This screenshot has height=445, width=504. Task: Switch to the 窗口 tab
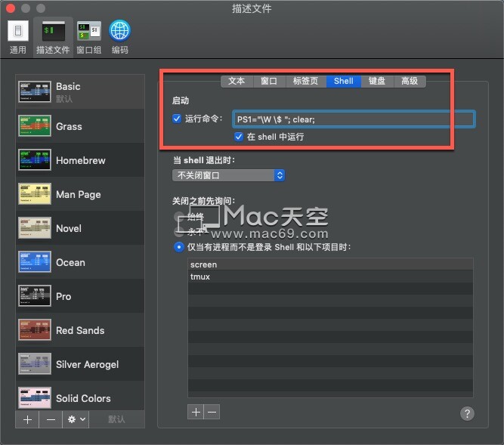click(x=269, y=81)
